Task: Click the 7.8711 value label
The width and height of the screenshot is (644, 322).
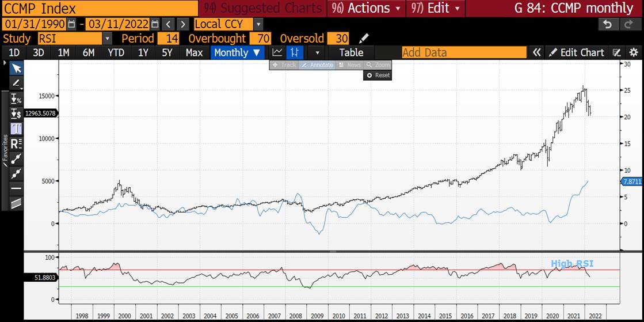Action: click(x=632, y=182)
